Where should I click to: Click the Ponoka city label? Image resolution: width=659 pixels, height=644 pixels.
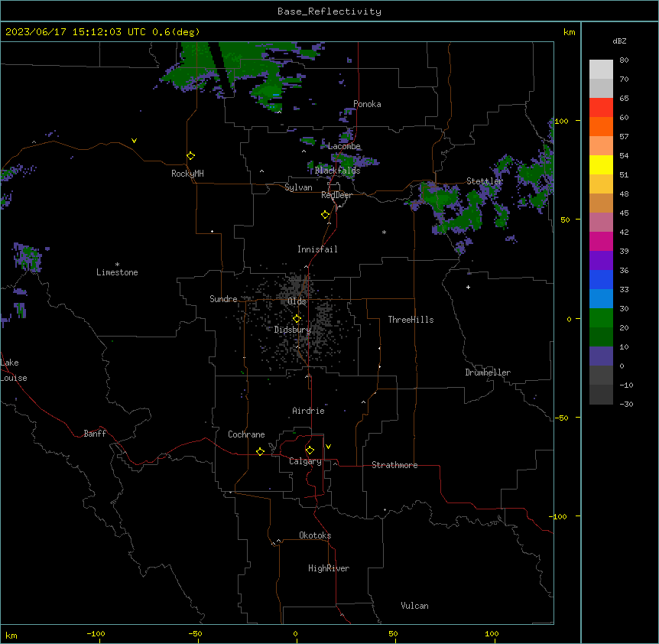click(x=367, y=104)
